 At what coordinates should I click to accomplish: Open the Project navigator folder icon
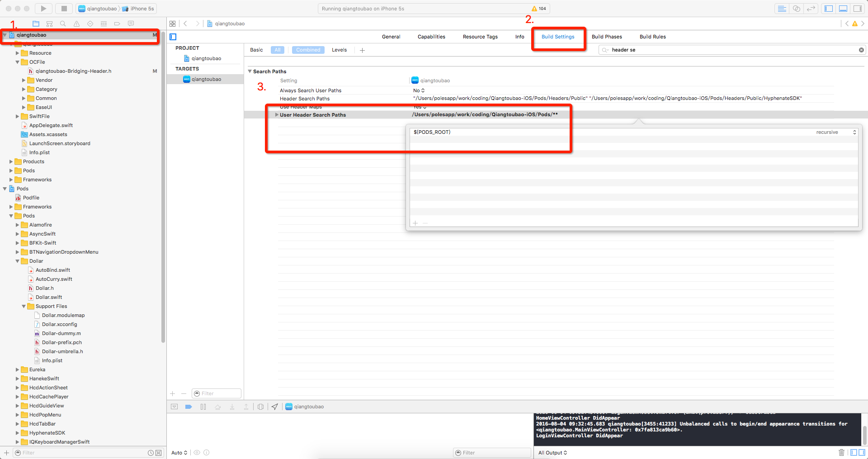[36, 24]
